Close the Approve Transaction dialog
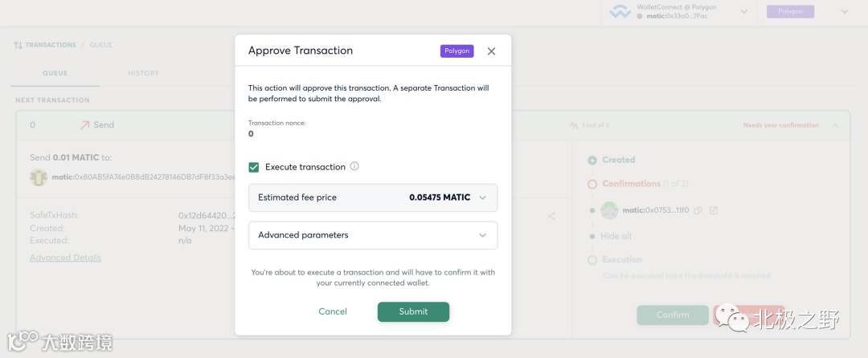Screen dimensions: 868x358 click(x=491, y=51)
